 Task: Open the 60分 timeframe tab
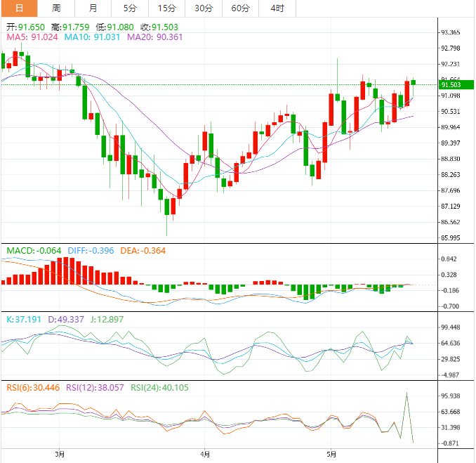[x=240, y=8]
